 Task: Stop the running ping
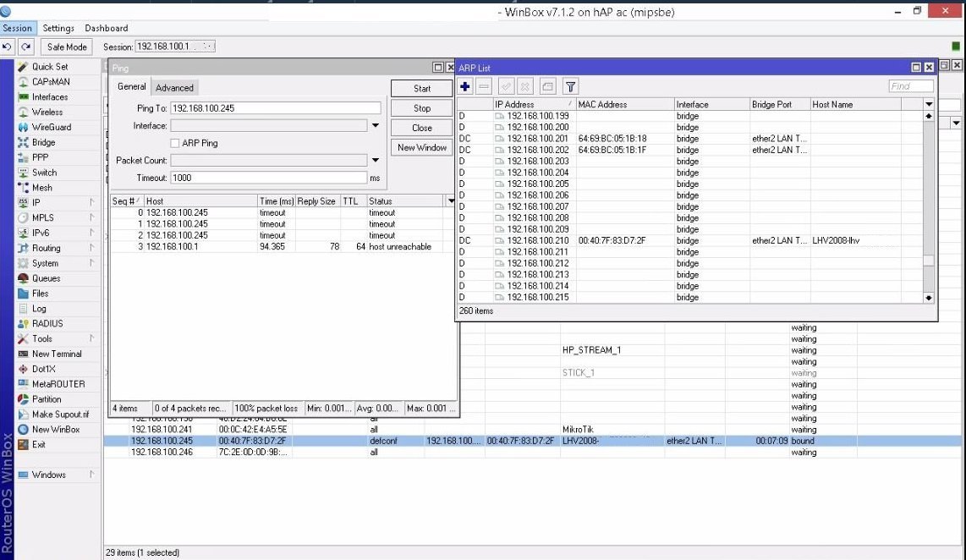pos(422,108)
